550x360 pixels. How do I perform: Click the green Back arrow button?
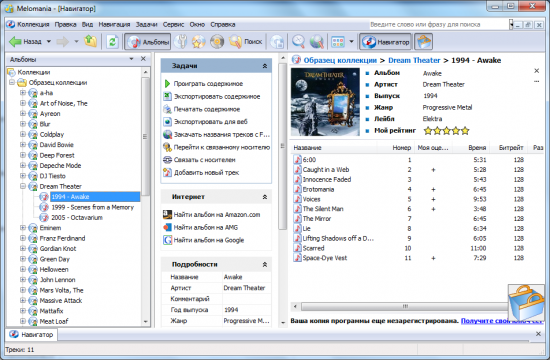click(x=25, y=42)
